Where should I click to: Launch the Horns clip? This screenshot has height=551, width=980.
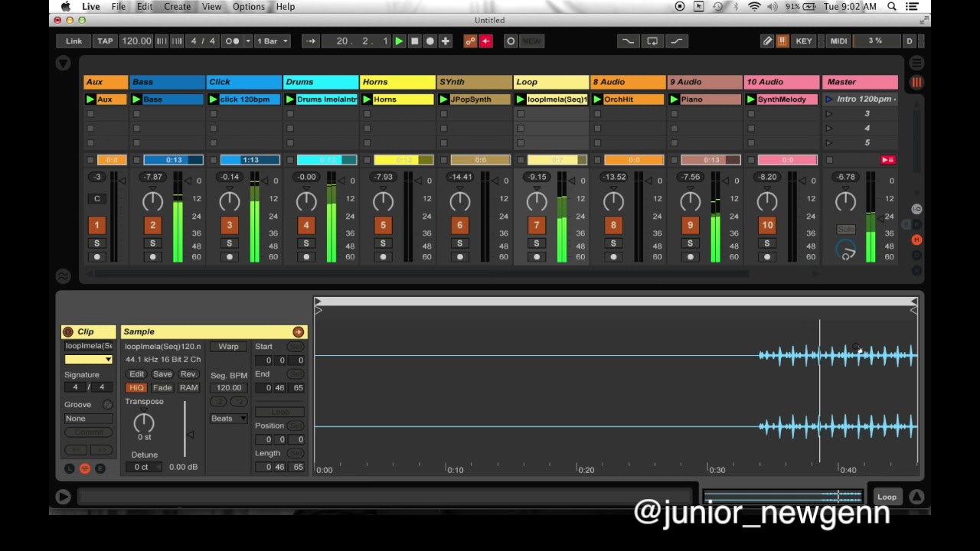(367, 99)
